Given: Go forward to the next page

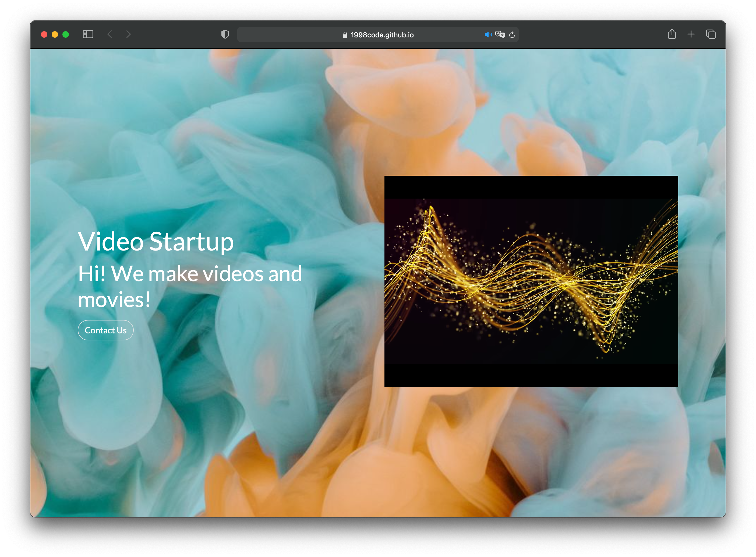Looking at the screenshot, I should [x=128, y=34].
